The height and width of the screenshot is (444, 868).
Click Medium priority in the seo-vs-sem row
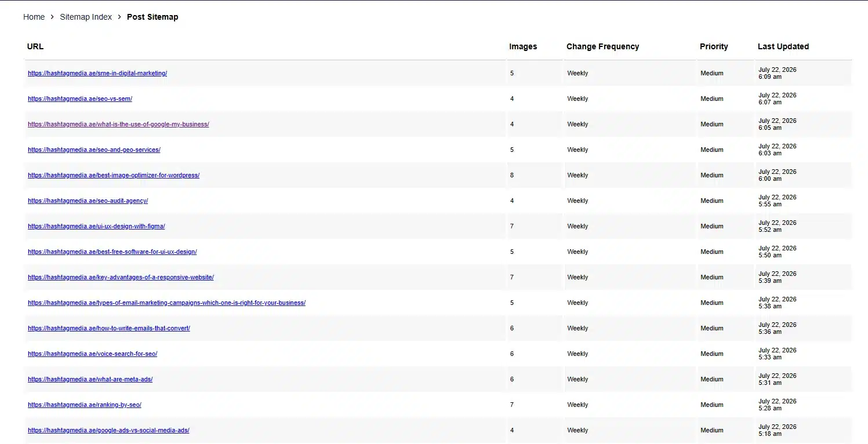point(712,99)
